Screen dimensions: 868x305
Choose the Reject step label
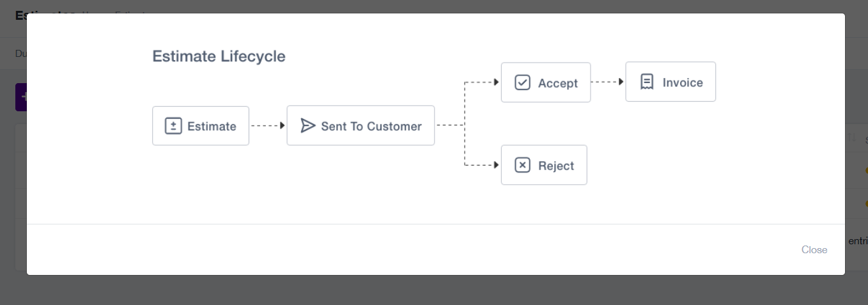pyautogui.click(x=556, y=166)
